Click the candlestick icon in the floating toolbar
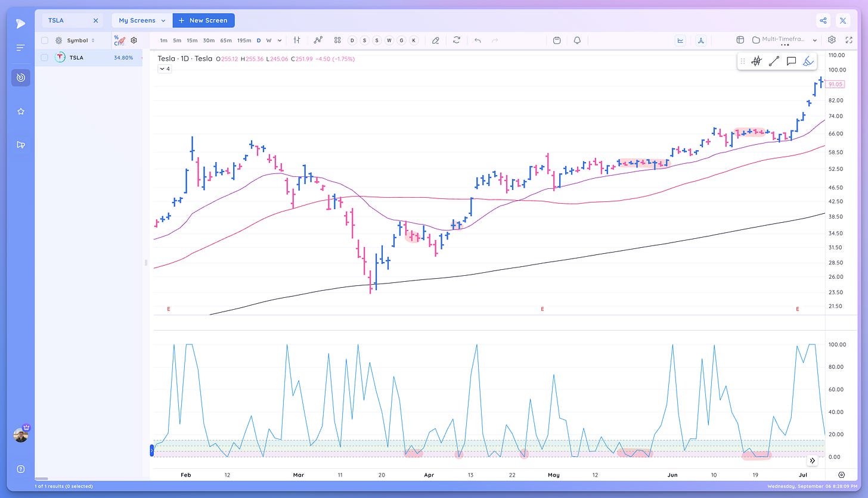 point(756,61)
